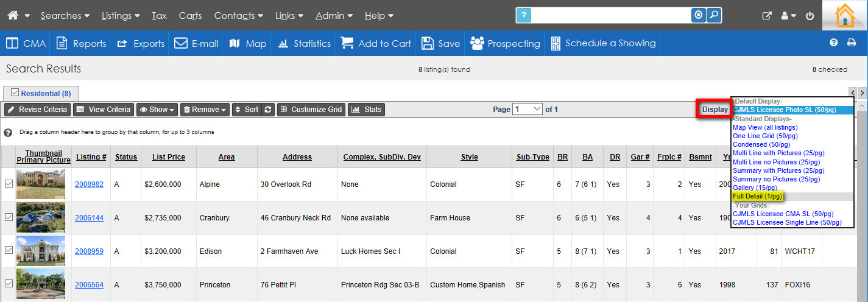The image size is (868, 302).
Task: Open the page number dropdown
Action: (x=528, y=109)
